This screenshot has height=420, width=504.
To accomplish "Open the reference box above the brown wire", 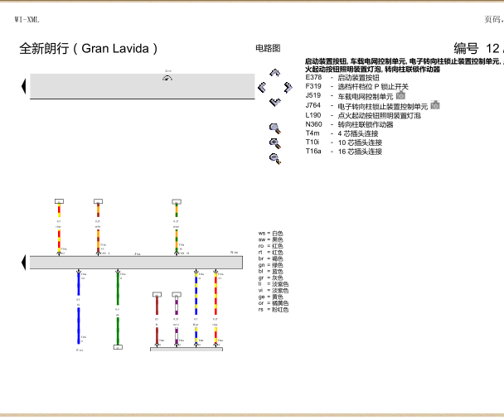I will (157, 294).
